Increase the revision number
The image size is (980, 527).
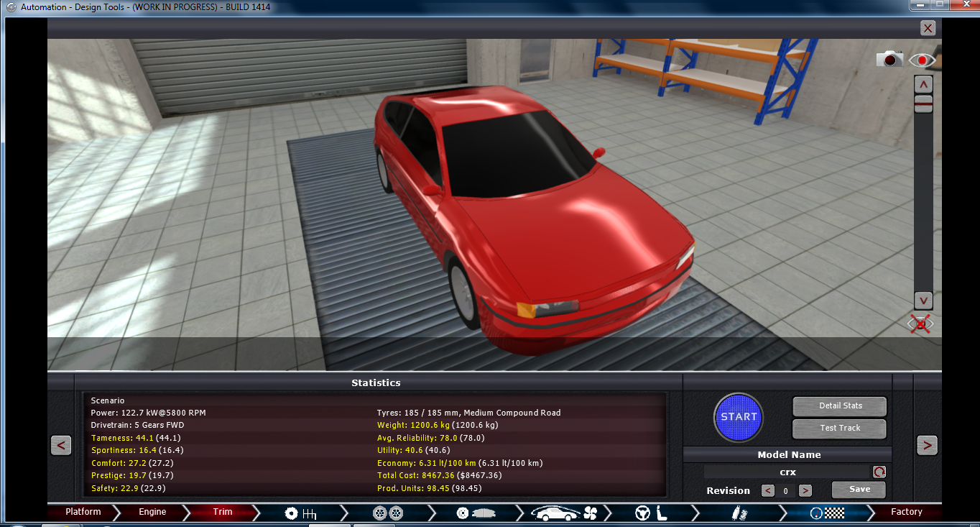(x=805, y=491)
